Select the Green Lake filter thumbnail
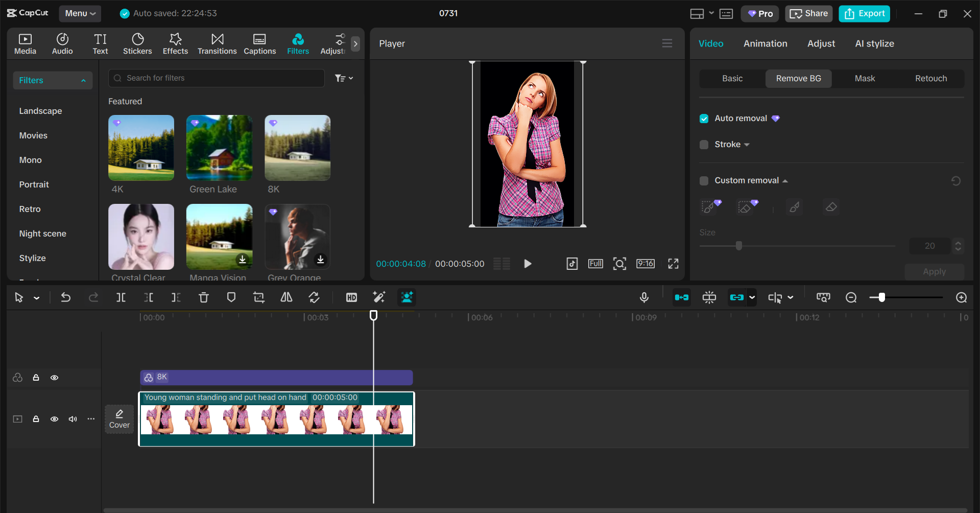 click(x=219, y=148)
